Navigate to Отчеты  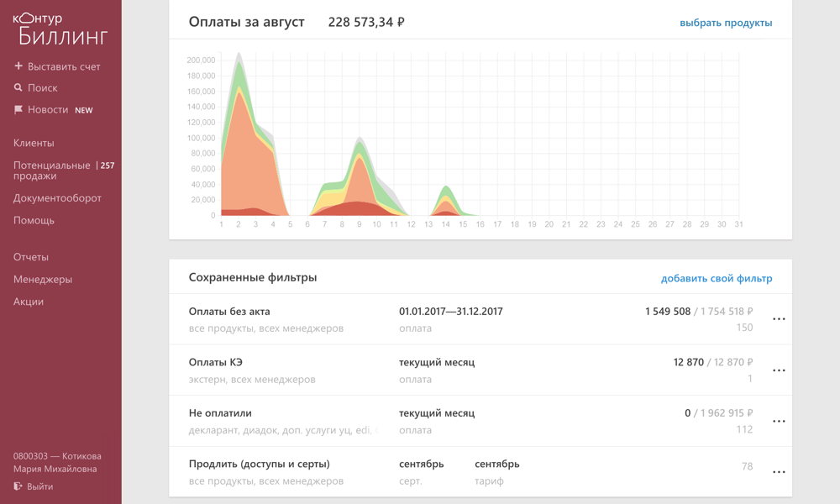click(x=31, y=257)
